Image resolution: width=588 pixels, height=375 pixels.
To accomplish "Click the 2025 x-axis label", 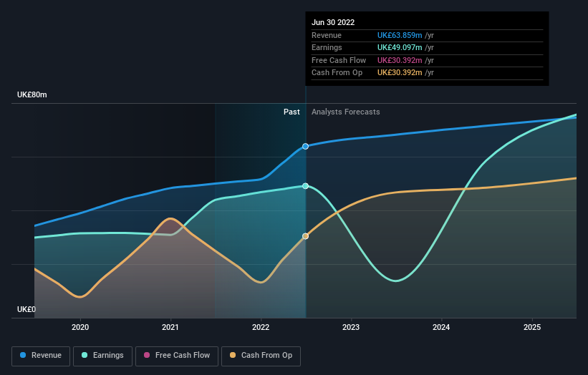I will coord(532,328).
